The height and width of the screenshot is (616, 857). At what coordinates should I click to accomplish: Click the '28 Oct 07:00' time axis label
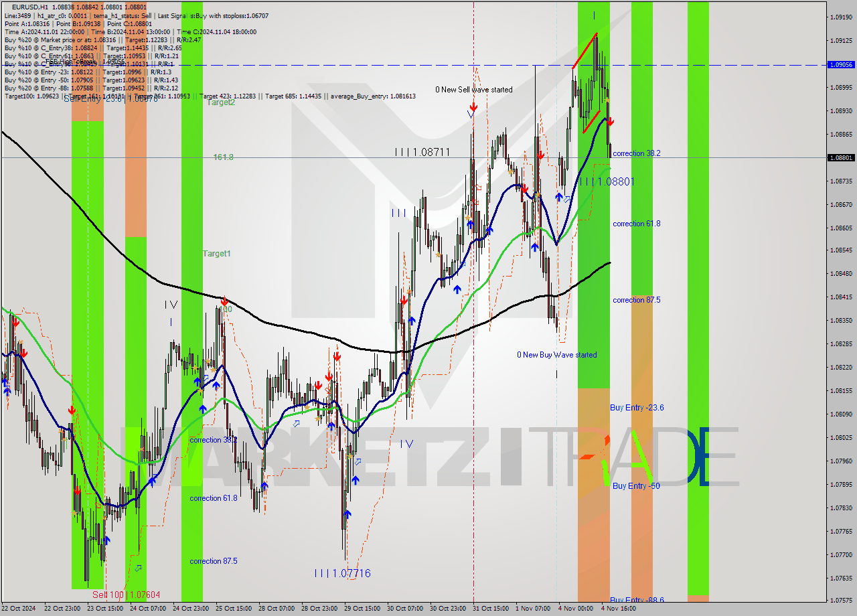(x=277, y=609)
